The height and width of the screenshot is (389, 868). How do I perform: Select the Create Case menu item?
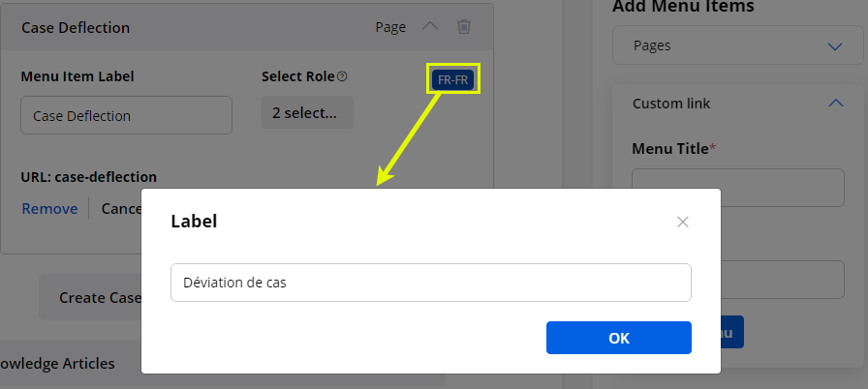90,297
